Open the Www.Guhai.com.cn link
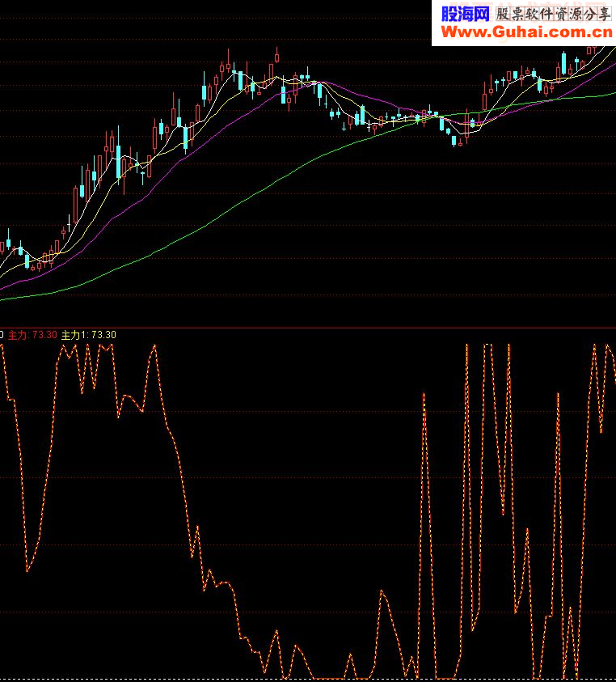The image size is (616, 682). 527,32
